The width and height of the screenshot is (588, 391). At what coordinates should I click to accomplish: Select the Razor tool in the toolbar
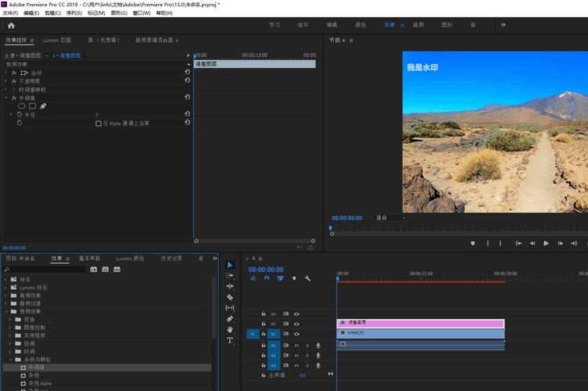click(230, 297)
